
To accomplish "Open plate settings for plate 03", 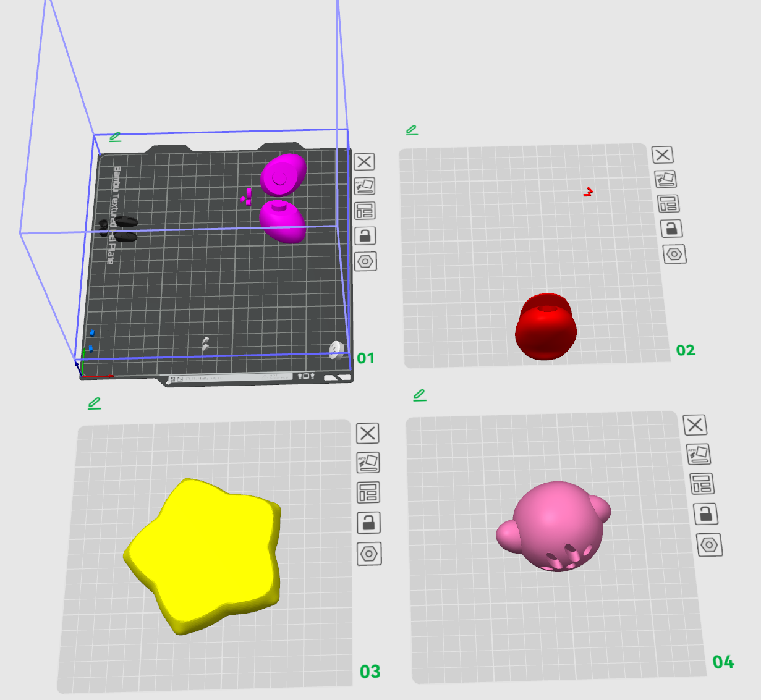I will coord(369,554).
